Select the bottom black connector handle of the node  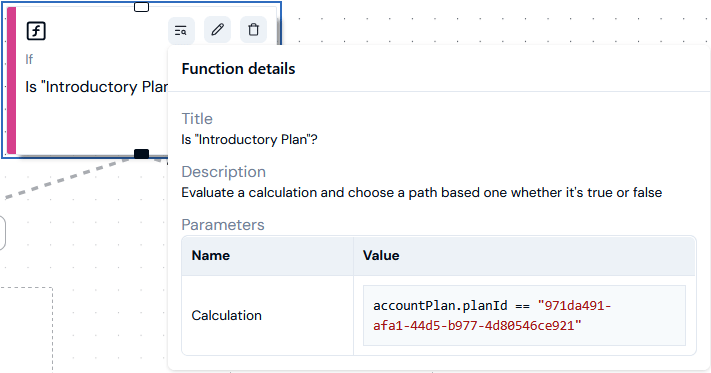pyautogui.click(x=141, y=154)
